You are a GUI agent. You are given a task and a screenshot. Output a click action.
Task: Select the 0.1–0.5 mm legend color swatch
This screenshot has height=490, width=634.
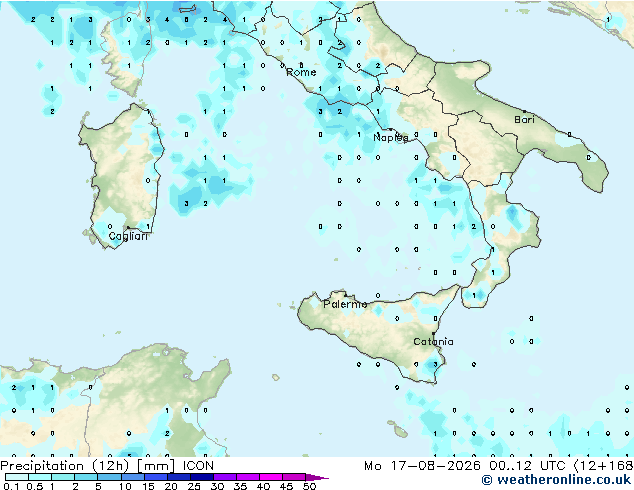pos(17,477)
